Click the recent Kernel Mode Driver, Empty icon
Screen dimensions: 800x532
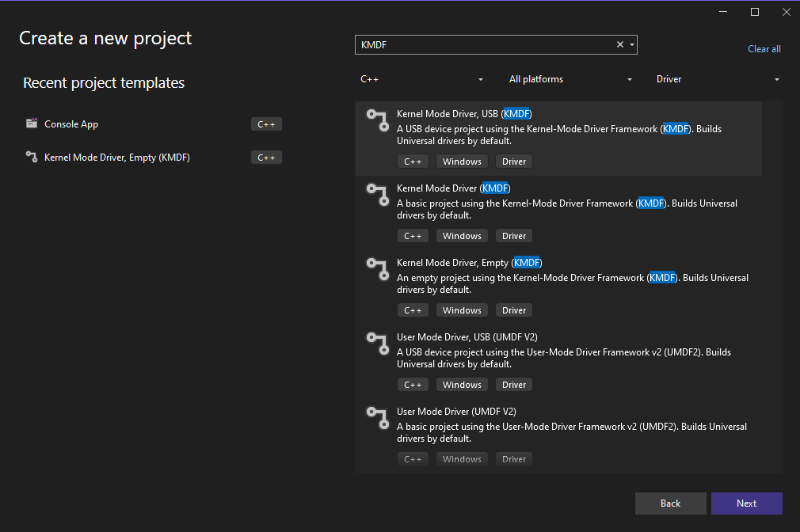(32, 157)
